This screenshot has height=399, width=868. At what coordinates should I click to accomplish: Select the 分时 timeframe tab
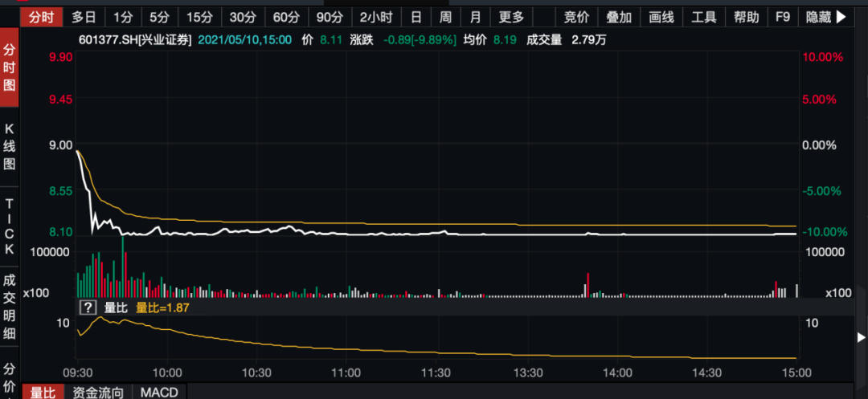pyautogui.click(x=42, y=17)
